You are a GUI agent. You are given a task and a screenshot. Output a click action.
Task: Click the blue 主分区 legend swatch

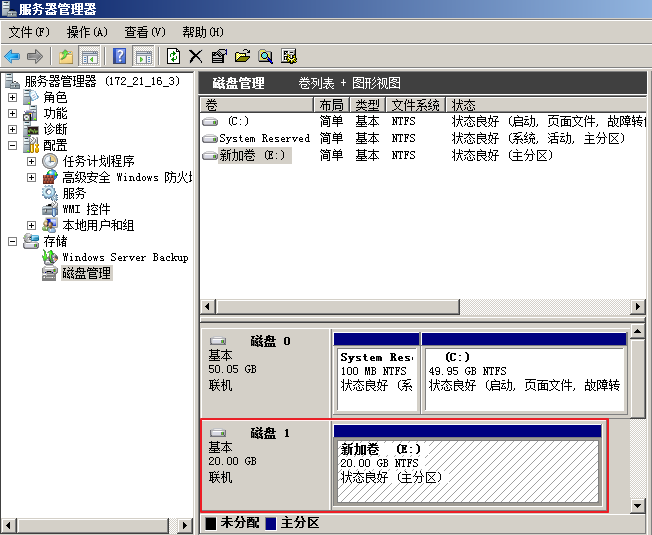pos(271,523)
